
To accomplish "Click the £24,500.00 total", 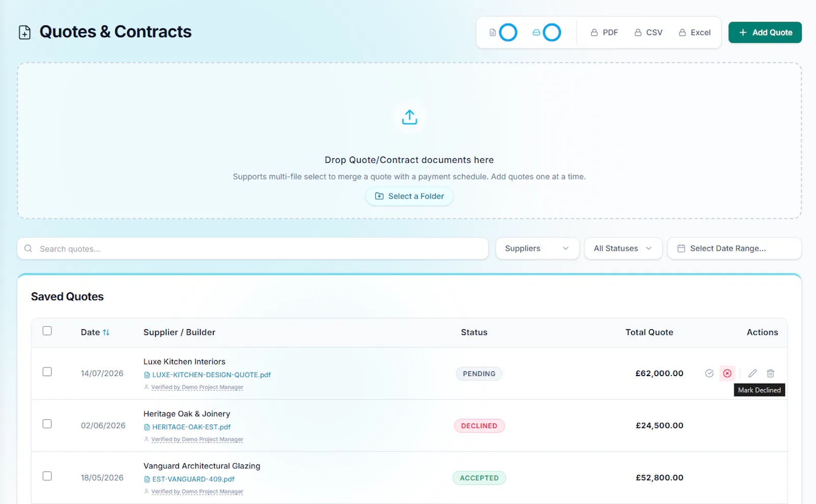I will (659, 426).
